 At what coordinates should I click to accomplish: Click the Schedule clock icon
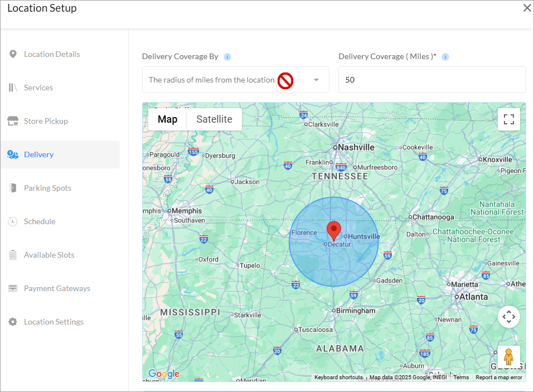[13, 221]
